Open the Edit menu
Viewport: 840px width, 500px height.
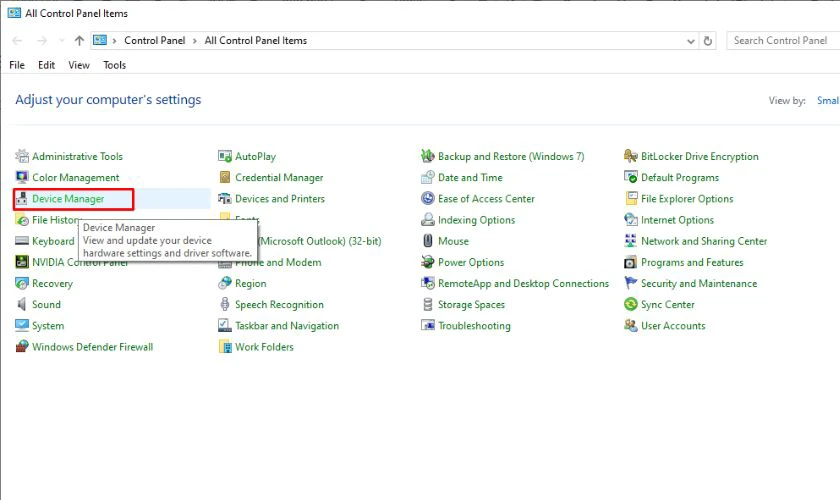47,65
